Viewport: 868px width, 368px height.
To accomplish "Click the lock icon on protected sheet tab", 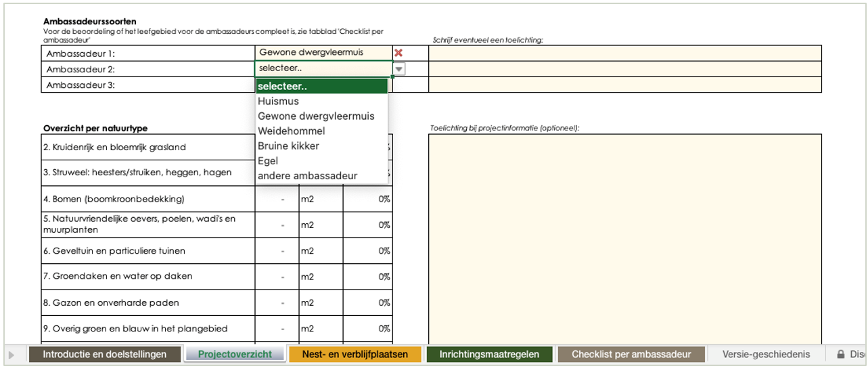I will (x=841, y=354).
